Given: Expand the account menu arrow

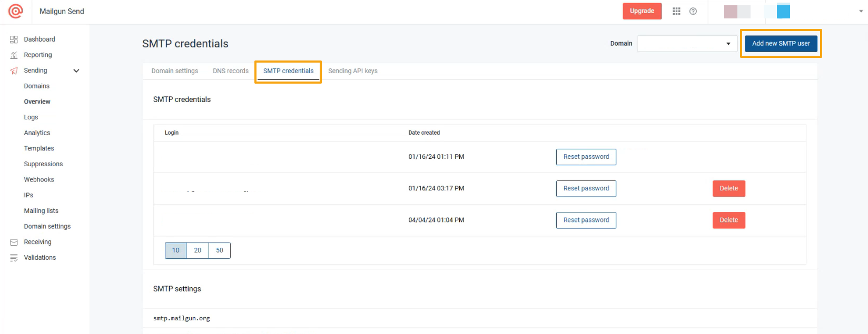Looking at the screenshot, I should [x=861, y=11].
